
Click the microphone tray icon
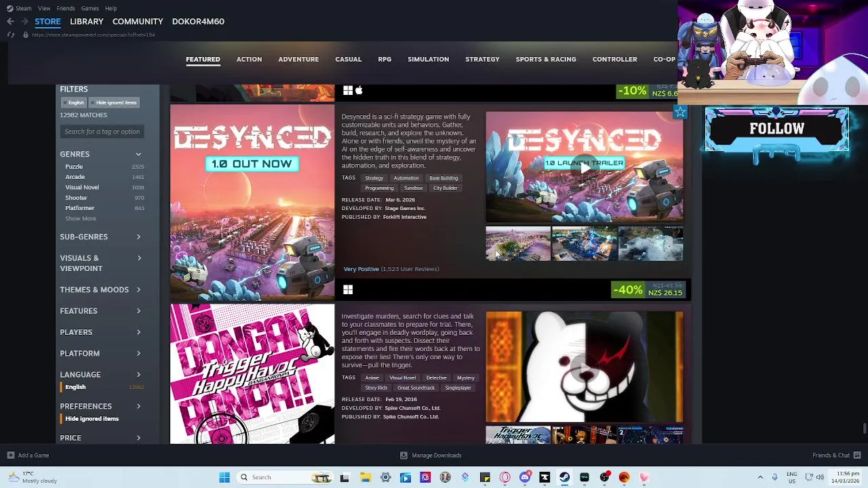[x=774, y=477]
